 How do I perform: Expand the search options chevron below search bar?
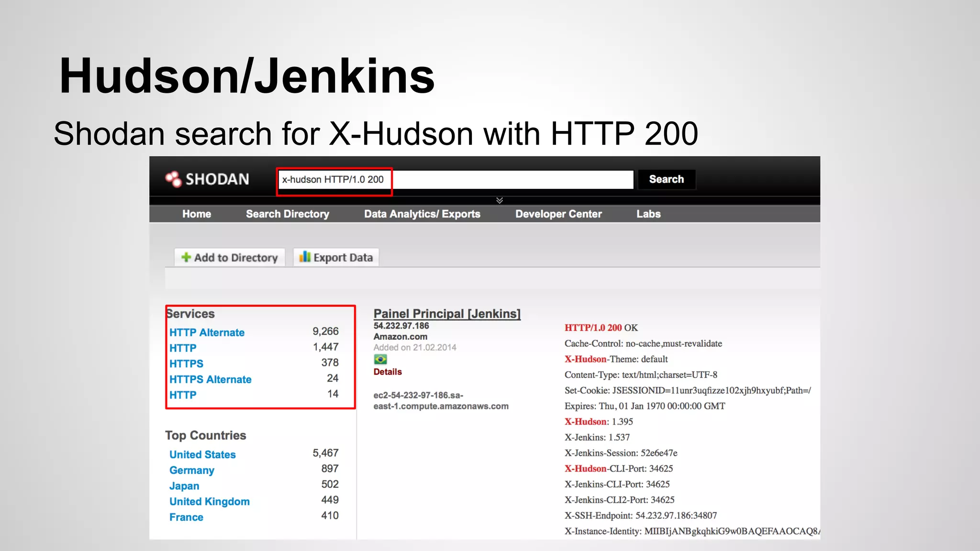500,200
